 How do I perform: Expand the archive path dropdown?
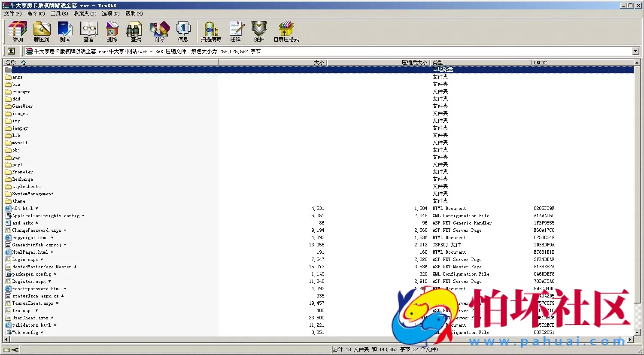point(635,51)
